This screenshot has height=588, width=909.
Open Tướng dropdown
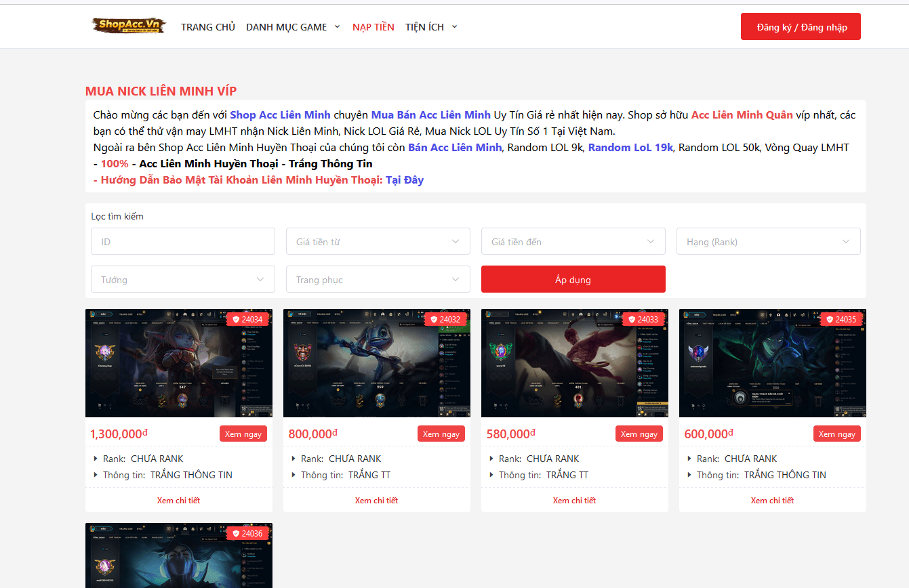click(x=183, y=279)
